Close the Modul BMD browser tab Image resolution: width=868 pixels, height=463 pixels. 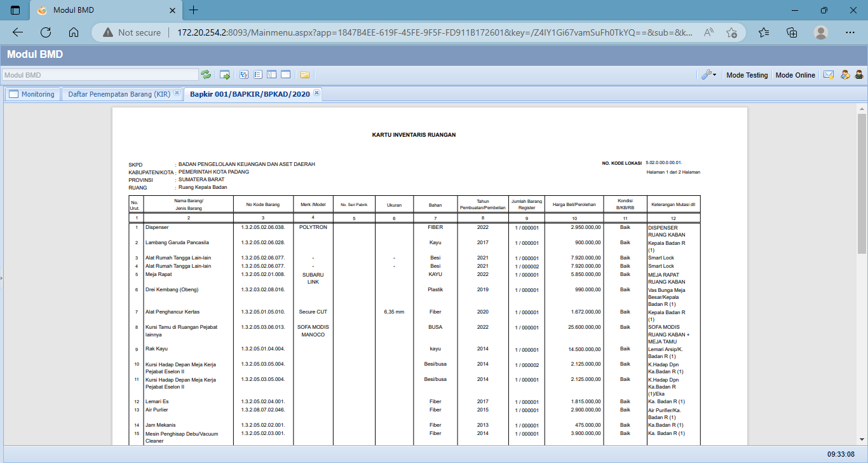pyautogui.click(x=172, y=11)
